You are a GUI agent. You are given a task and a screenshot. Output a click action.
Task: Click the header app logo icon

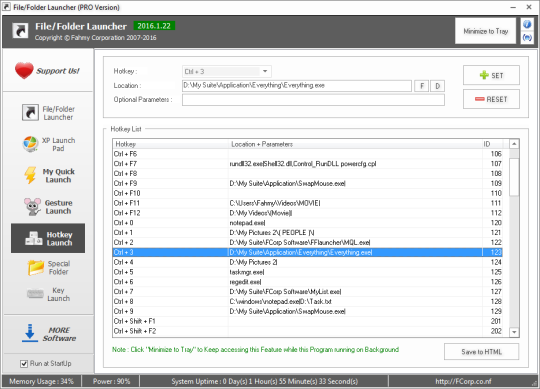tap(20, 31)
